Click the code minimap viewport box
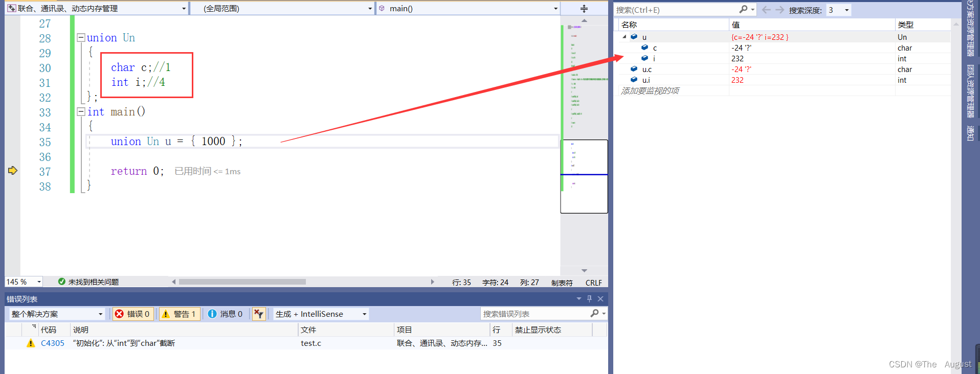The height and width of the screenshot is (374, 980). coord(584,176)
